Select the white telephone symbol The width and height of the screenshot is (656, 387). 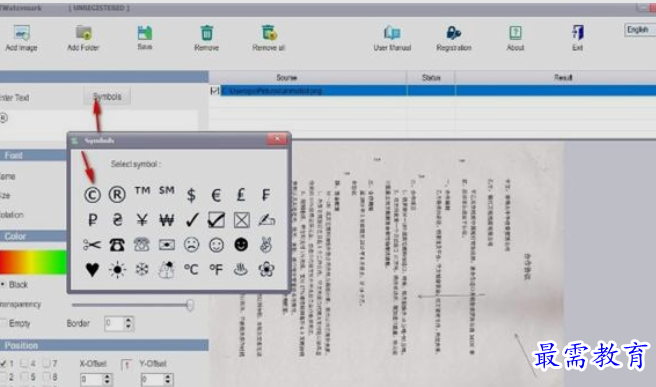(142, 245)
